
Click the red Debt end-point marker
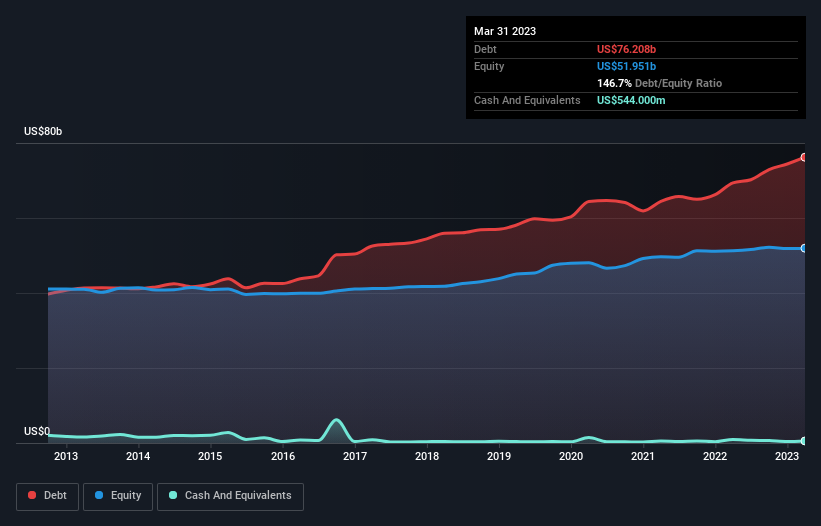(x=804, y=158)
